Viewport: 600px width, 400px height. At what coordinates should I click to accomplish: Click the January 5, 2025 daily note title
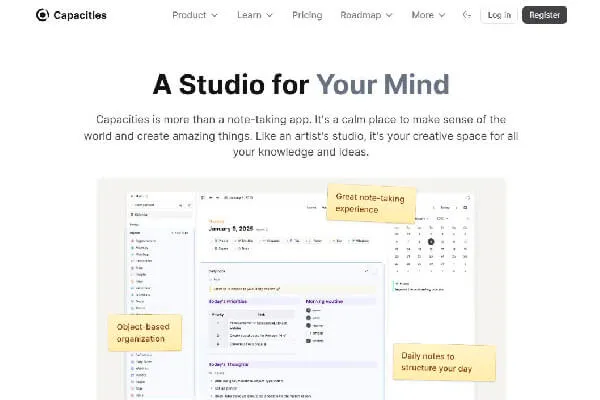238,228
